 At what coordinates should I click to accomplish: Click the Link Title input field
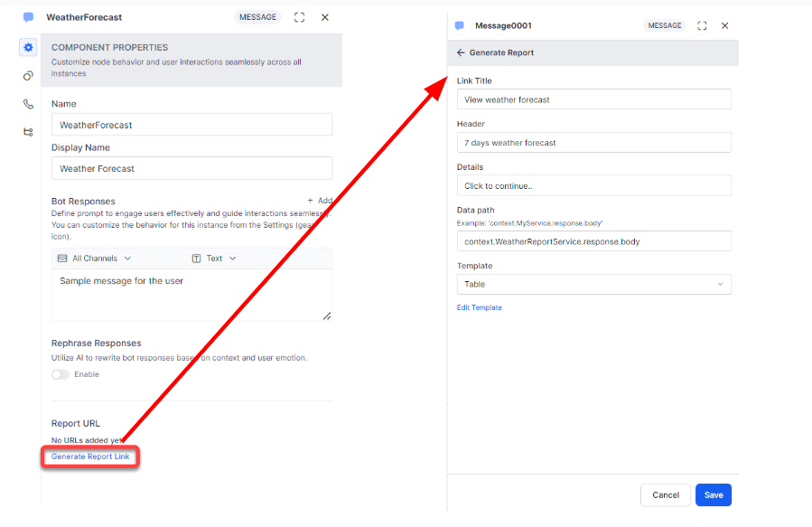pyautogui.click(x=593, y=99)
